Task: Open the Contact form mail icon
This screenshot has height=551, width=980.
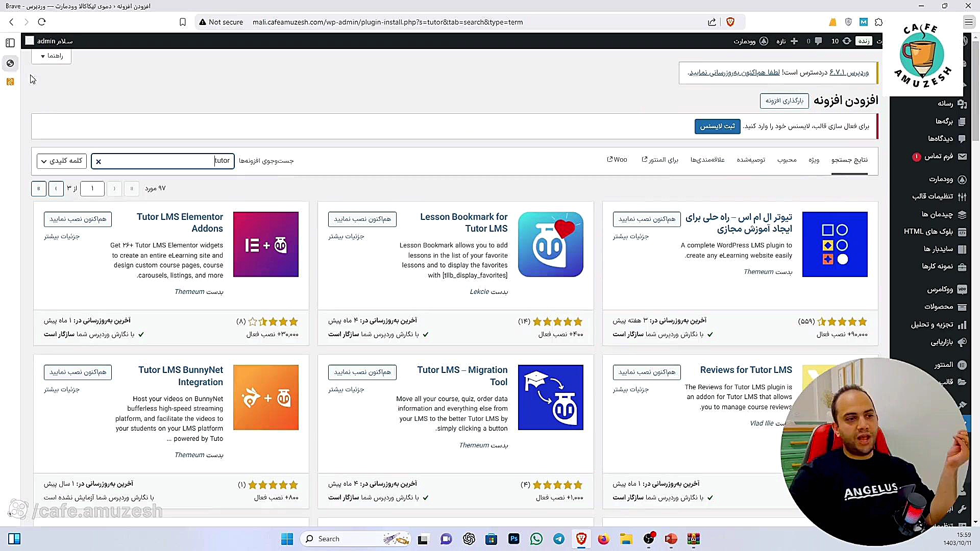Action: click(x=962, y=157)
